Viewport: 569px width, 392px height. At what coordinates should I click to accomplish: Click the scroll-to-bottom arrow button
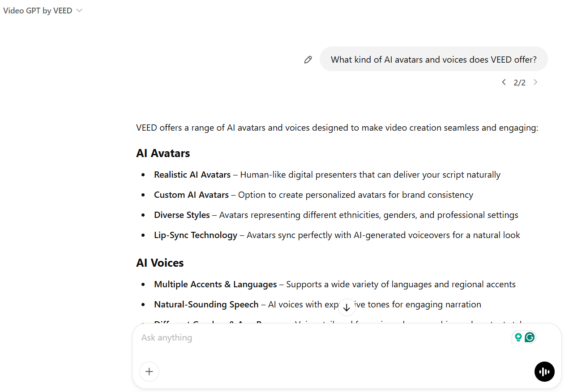point(347,307)
